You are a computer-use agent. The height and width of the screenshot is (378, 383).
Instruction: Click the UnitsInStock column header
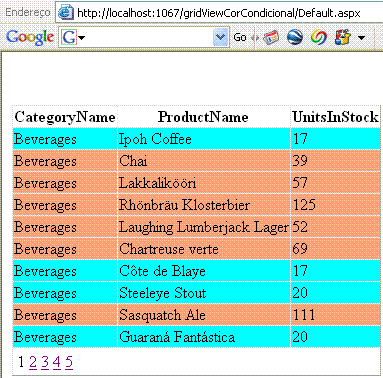[x=335, y=117]
